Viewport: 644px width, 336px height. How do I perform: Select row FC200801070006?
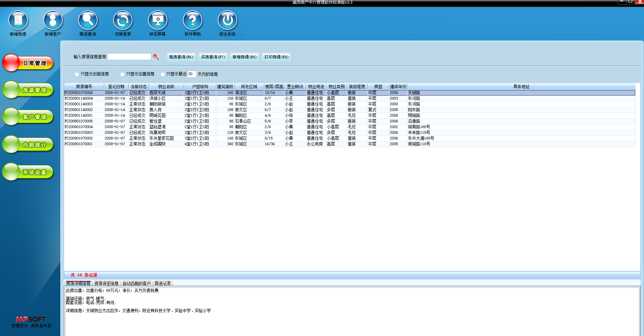click(350, 93)
